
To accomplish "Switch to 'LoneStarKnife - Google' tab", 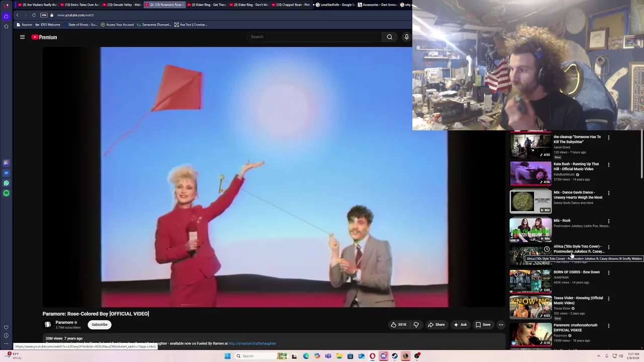I will 334,5.
